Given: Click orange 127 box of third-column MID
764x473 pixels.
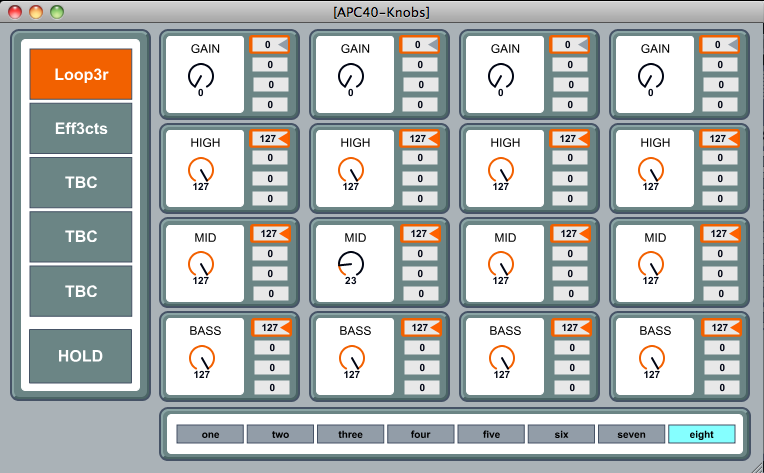Looking at the screenshot, I should pos(571,234).
